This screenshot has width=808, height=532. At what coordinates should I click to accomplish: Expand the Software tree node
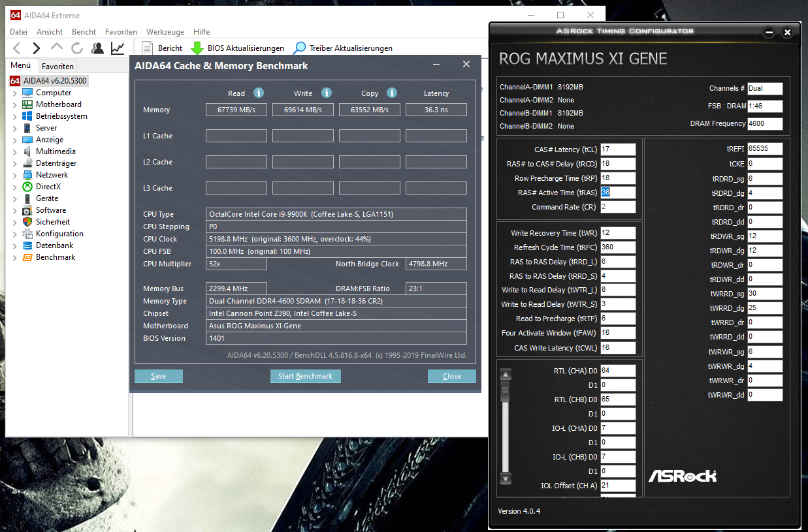click(15, 210)
